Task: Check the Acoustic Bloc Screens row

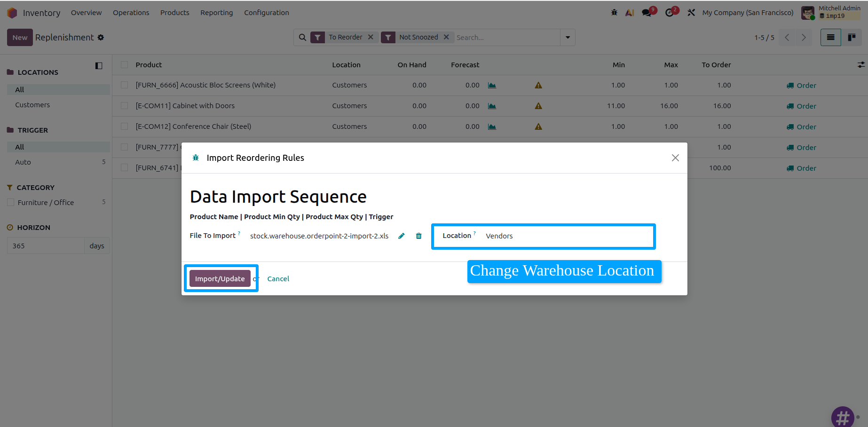Action: 124,85
